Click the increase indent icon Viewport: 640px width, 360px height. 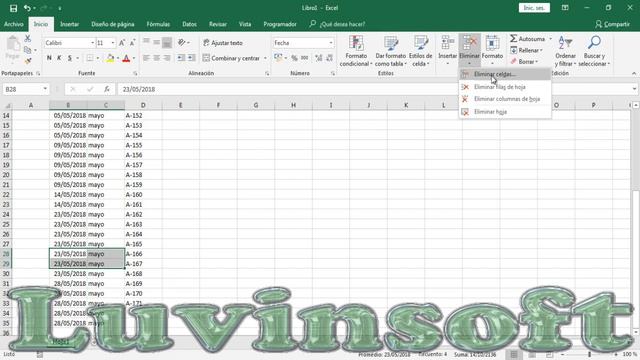191,58
